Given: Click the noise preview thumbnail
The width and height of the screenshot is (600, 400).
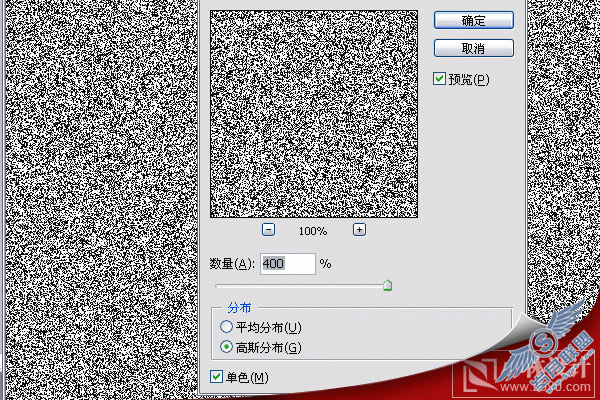Looking at the screenshot, I should [x=314, y=114].
